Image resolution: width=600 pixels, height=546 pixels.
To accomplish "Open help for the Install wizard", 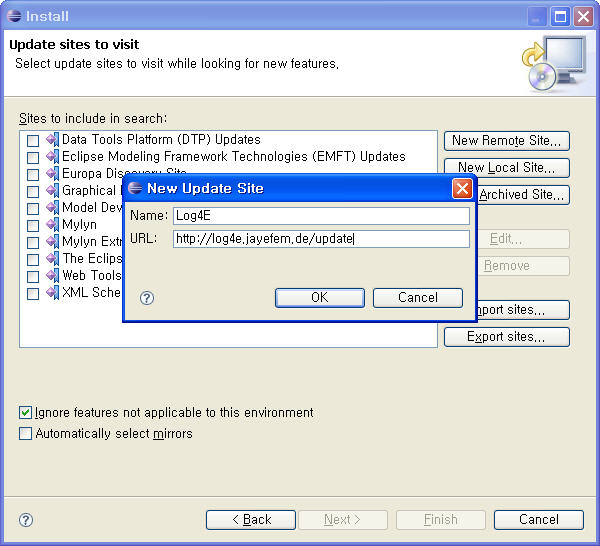I will point(26,520).
